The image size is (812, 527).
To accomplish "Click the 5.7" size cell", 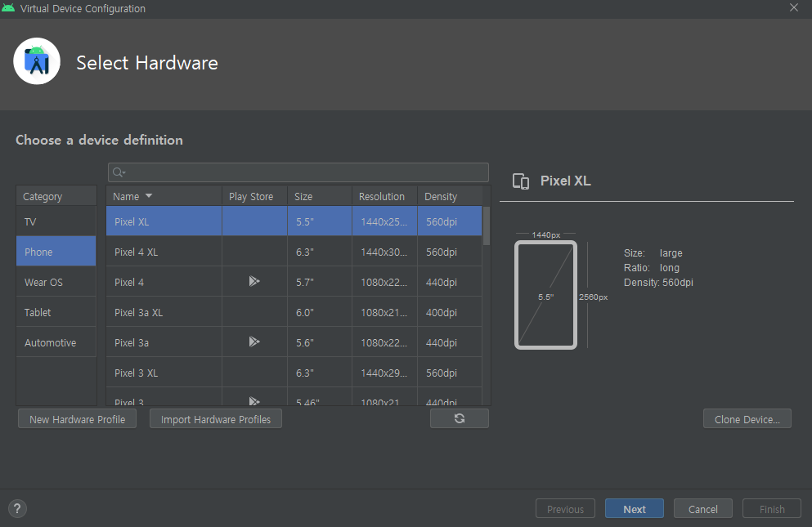I will tap(320, 282).
